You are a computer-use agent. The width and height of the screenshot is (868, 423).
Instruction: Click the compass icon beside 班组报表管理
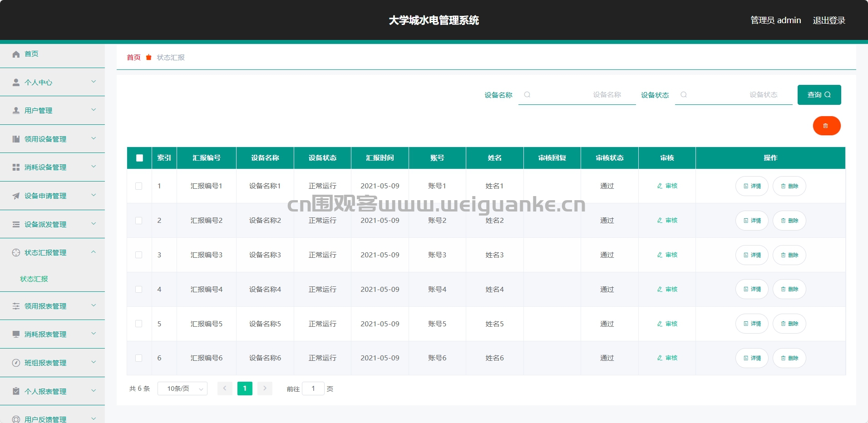[16, 363]
